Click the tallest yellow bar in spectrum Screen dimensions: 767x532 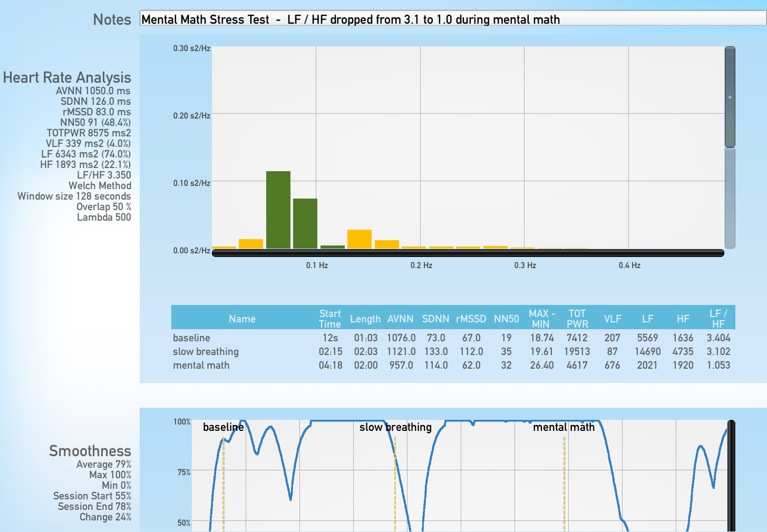[359, 239]
